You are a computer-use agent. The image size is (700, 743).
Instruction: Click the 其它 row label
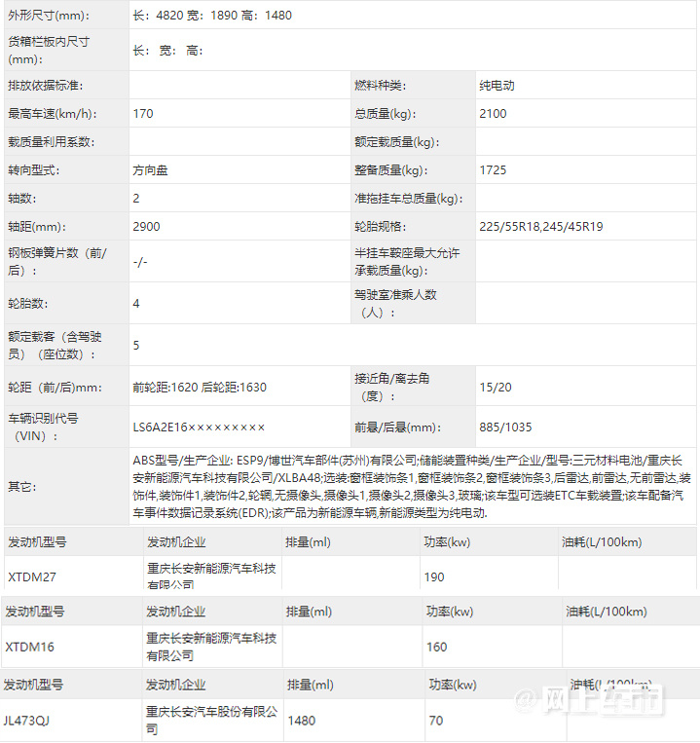click(x=21, y=487)
